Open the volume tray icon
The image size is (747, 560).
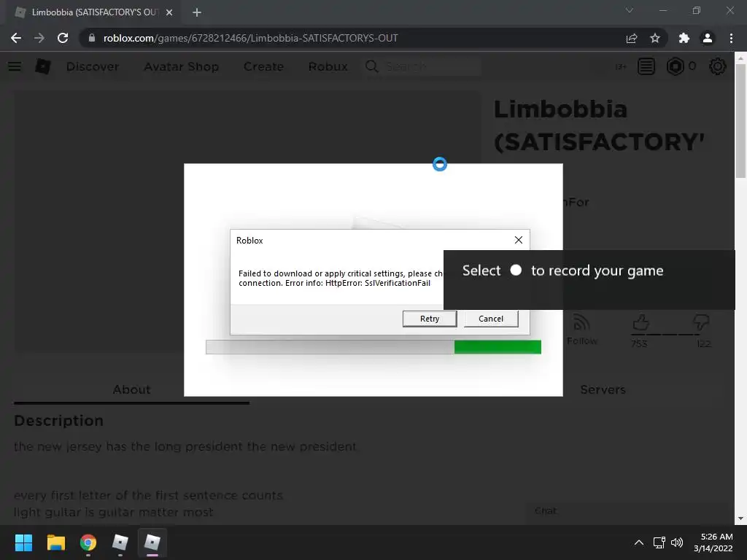677,542
